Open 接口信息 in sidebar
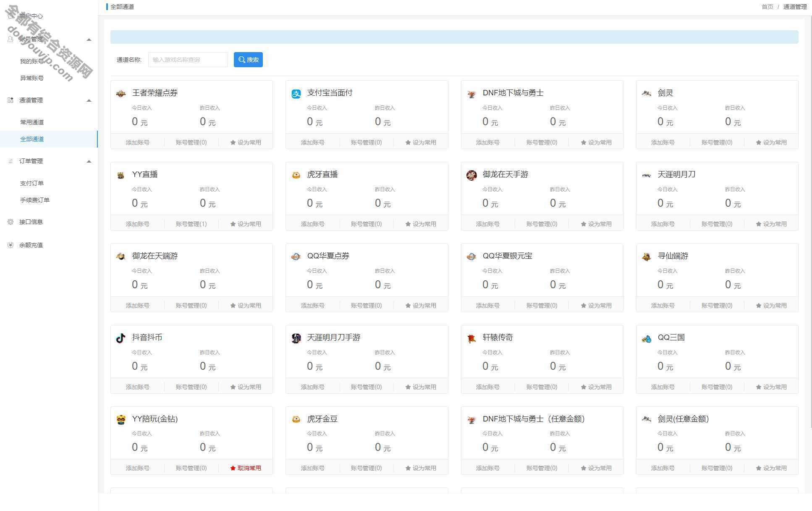This screenshot has width=812, height=511. [31, 222]
